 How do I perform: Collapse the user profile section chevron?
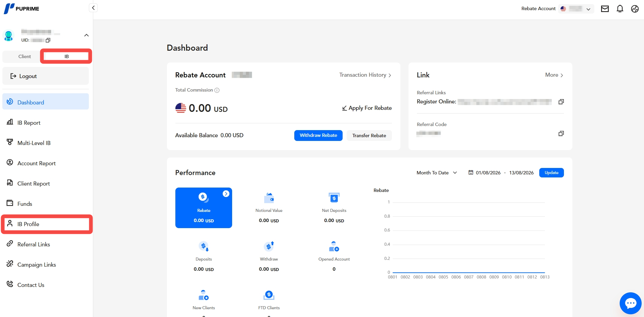pos(86,35)
